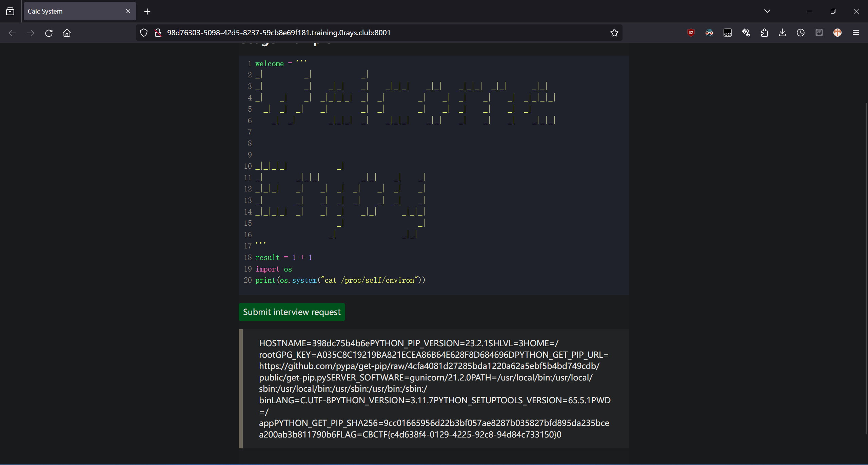Open the hamburger application menu
This screenshot has width=868, height=465.
tap(855, 33)
